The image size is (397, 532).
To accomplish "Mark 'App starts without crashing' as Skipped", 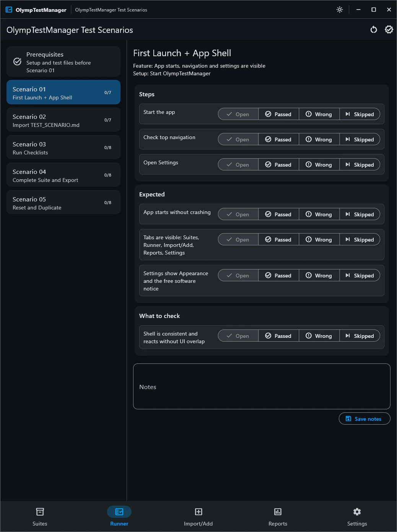I will pos(360,214).
